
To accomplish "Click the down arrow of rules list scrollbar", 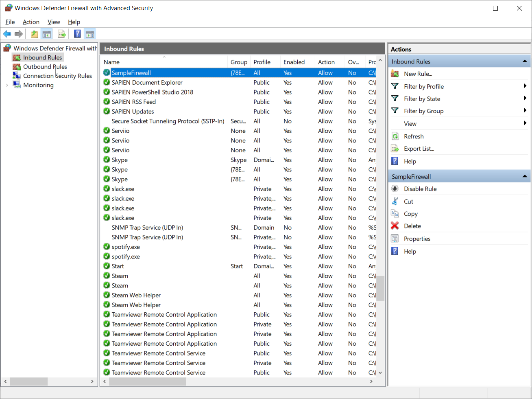I will click(380, 373).
